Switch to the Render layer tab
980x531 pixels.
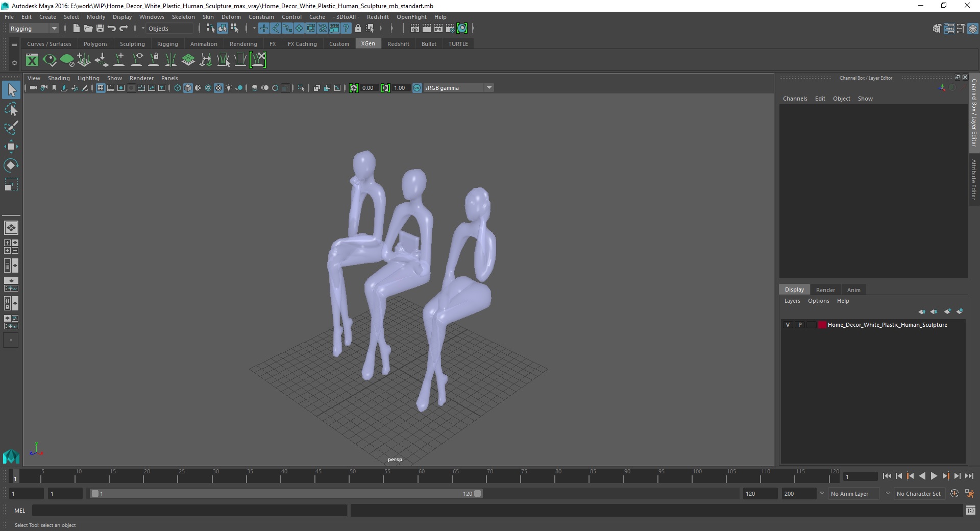tap(825, 289)
